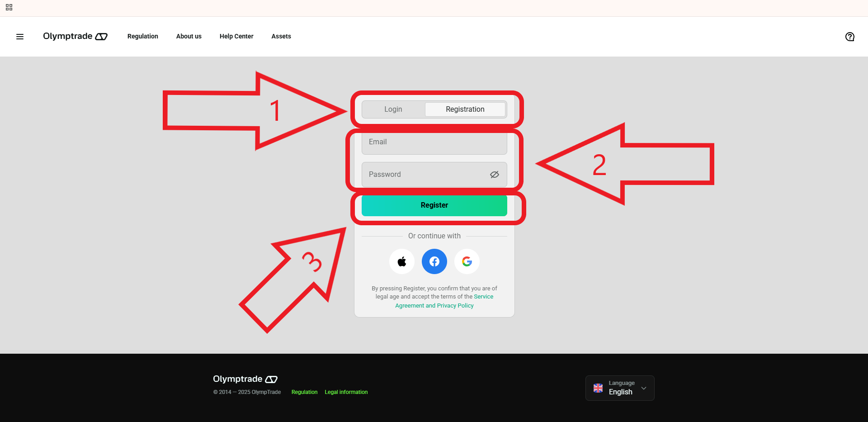The image size is (868, 422).
Task: Open Assets page
Action: [x=281, y=36]
